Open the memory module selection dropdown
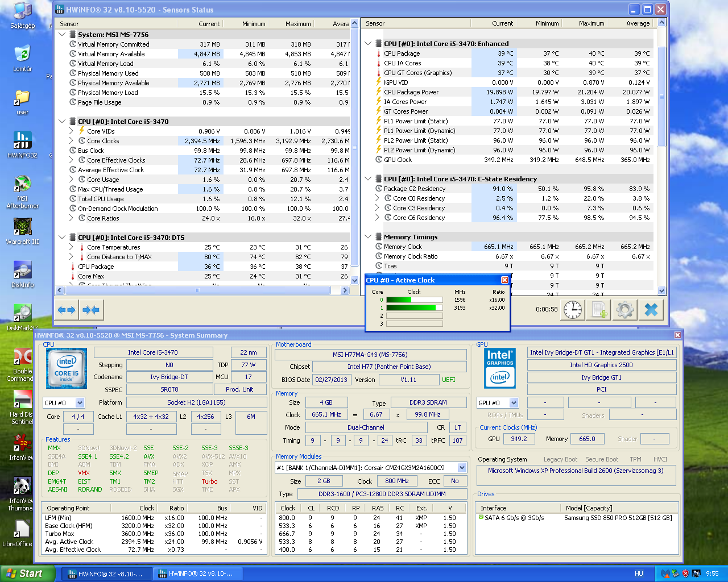The height and width of the screenshot is (582, 728). (x=462, y=467)
